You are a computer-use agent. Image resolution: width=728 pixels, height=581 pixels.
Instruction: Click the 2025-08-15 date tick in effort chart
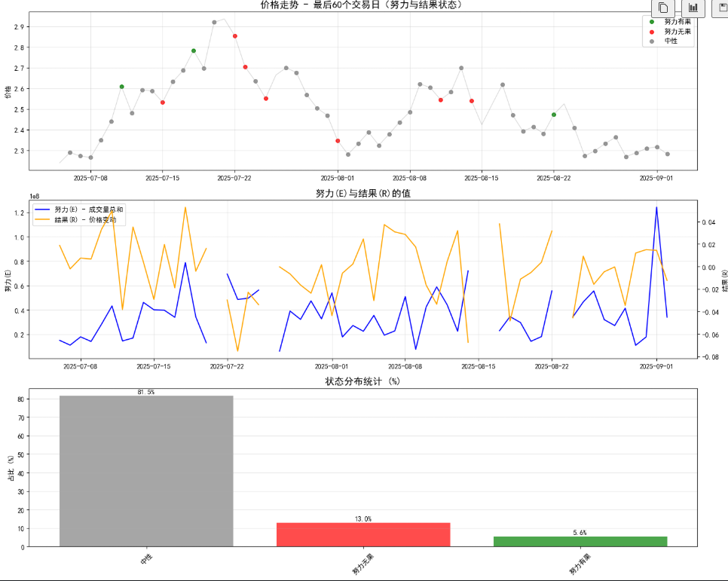(x=479, y=366)
